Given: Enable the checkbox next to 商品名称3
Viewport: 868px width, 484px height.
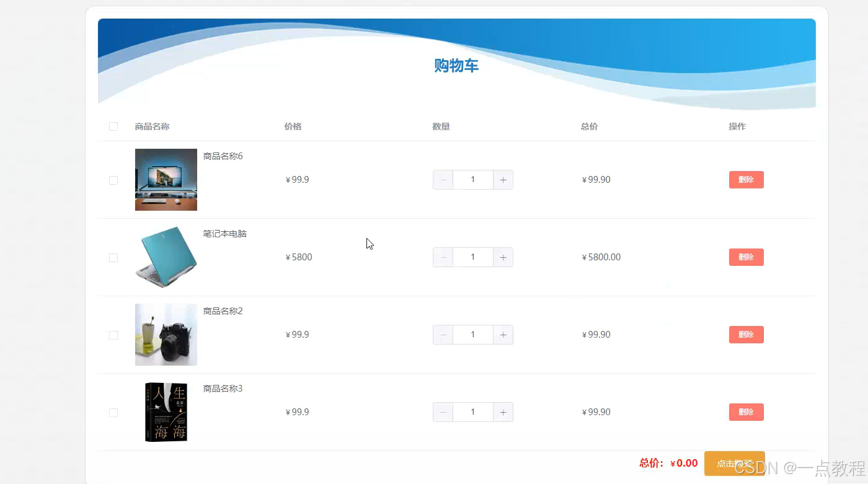Looking at the screenshot, I should (x=113, y=413).
